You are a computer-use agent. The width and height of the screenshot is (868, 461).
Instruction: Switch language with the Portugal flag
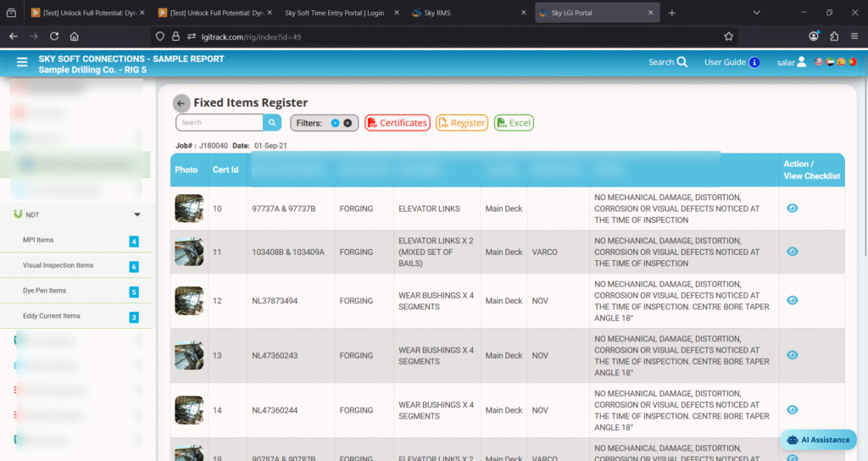(852, 62)
